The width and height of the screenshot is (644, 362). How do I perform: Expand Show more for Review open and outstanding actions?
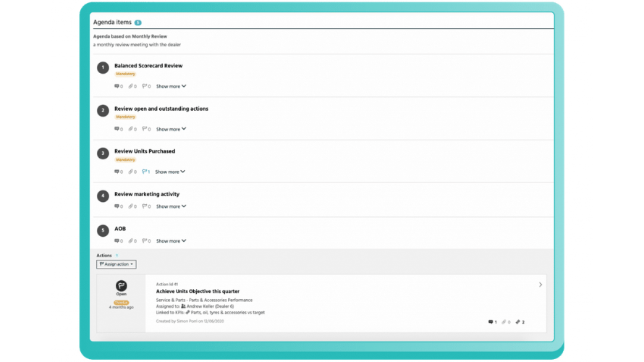pyautogui.click(x=171, y=129)
